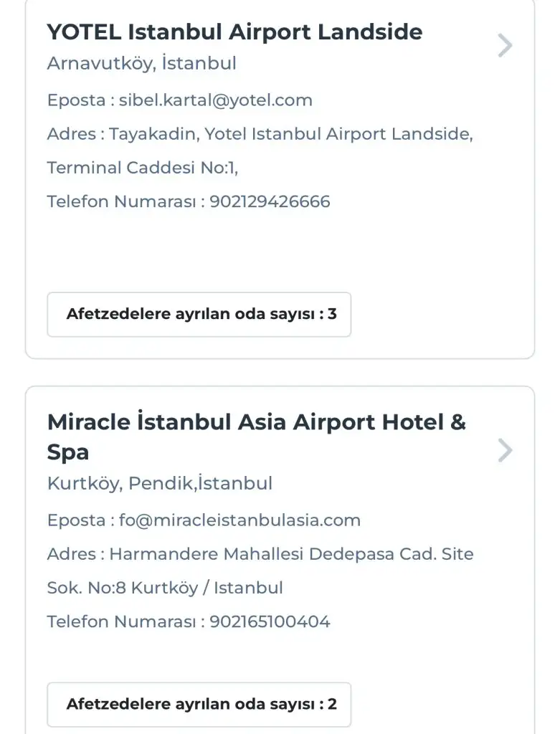
Task: Tap the Sok. No:8 Kurtköy address line
Action: [x=165, y=588]
